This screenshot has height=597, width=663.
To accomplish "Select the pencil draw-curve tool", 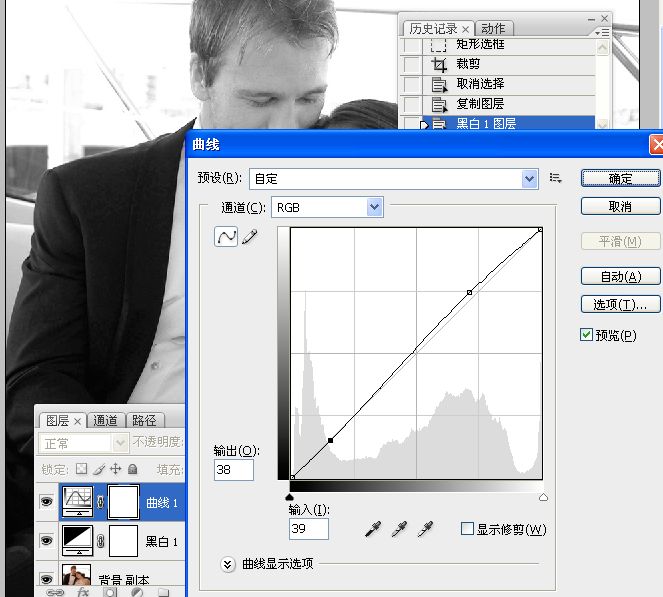I will [x=250, y=236].
